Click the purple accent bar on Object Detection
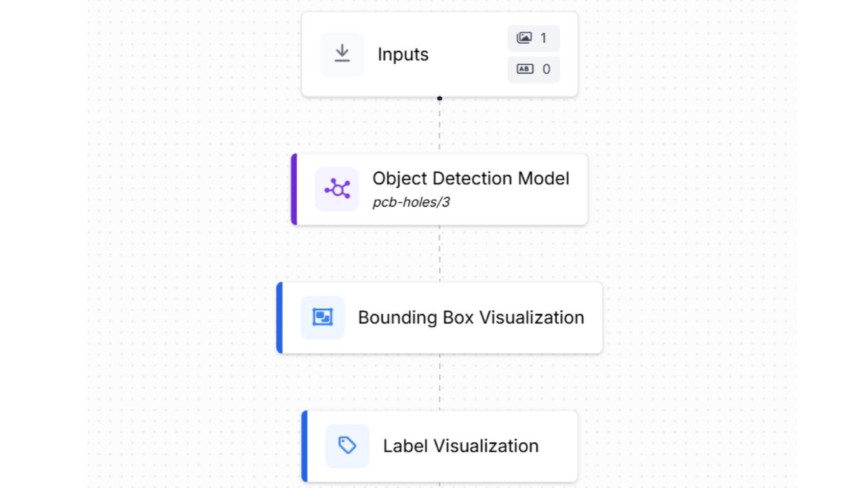 point(294,189)
